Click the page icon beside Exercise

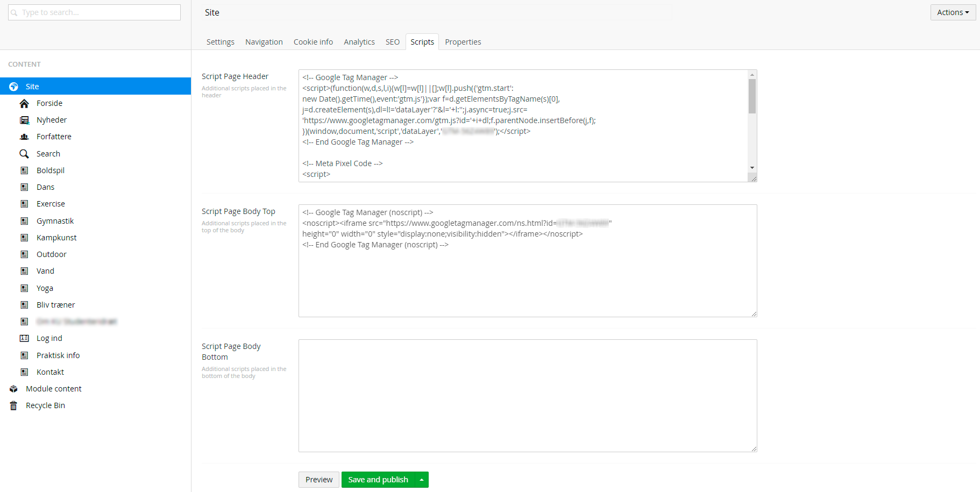click(24, 204)
